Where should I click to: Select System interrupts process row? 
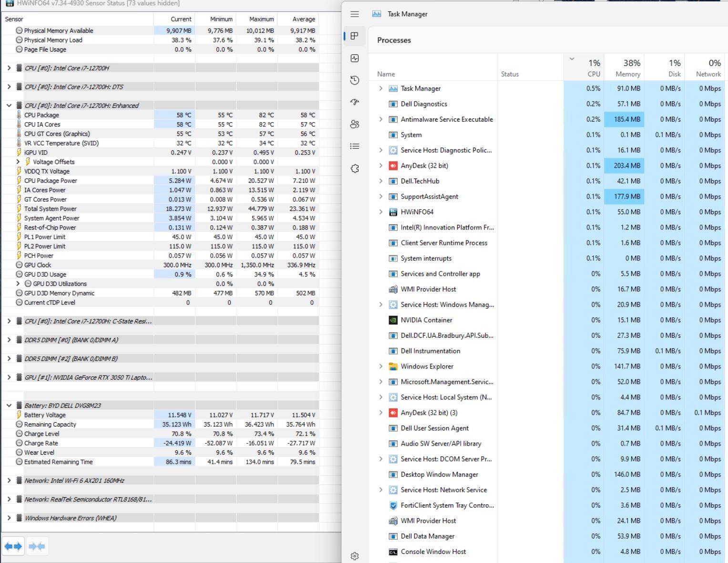point(547,258)
